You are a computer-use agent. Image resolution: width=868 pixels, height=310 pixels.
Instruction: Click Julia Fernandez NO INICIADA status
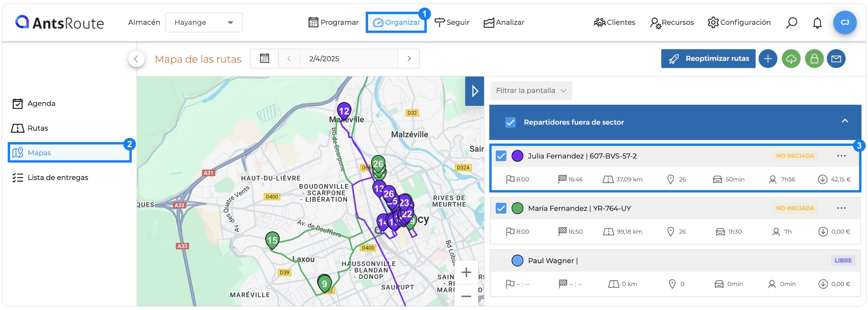click(x=795, y=156)
